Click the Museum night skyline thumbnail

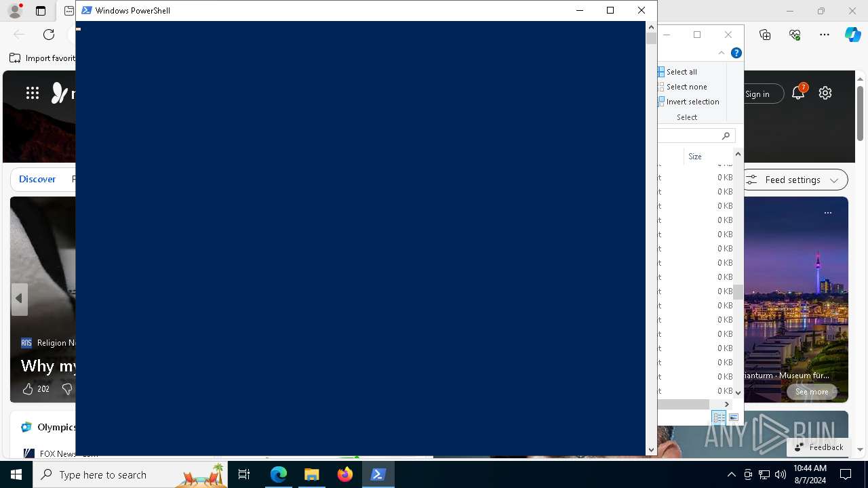coord(796,299)
